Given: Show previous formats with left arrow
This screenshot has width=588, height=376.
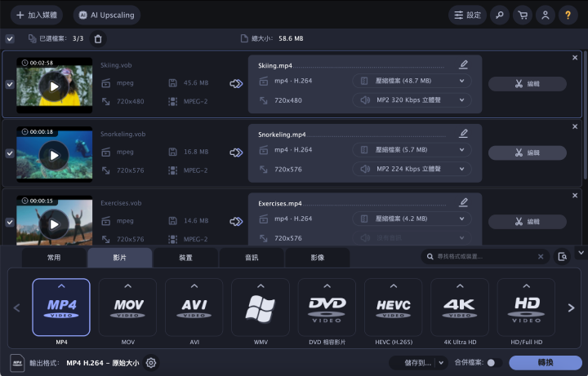Looking at the screenshot, I should (16, 307).
